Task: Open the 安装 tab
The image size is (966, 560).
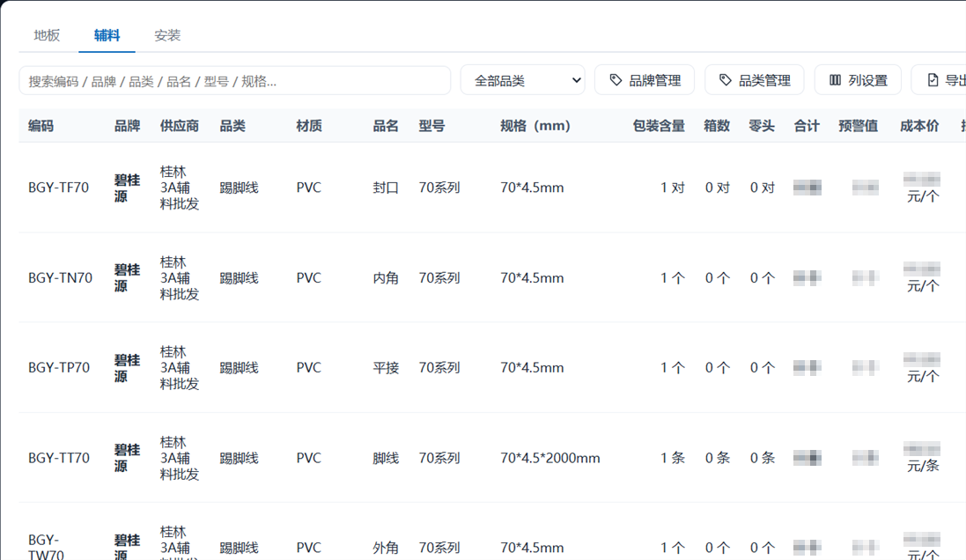Action: 167,35
